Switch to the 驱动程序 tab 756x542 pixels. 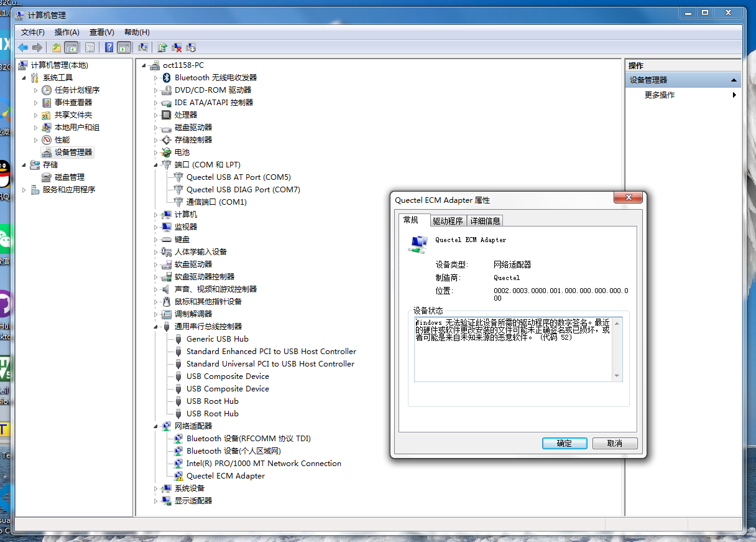(448, 221)
